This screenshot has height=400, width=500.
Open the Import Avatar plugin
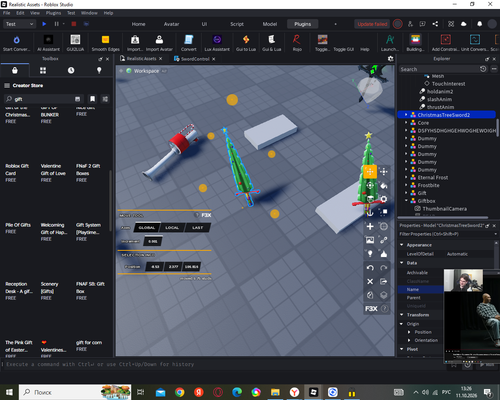pos(159,43)
